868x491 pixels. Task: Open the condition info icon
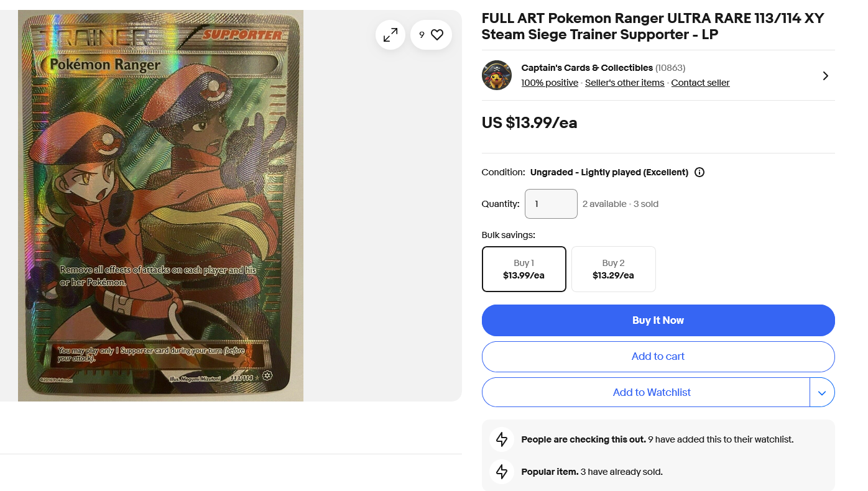point(699,172)
